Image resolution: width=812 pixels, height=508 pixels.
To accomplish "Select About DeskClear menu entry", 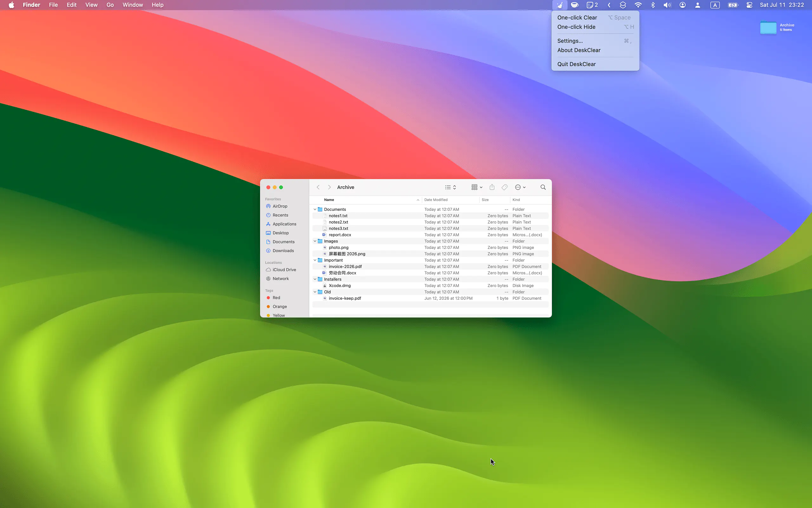I will click(595, 50).
